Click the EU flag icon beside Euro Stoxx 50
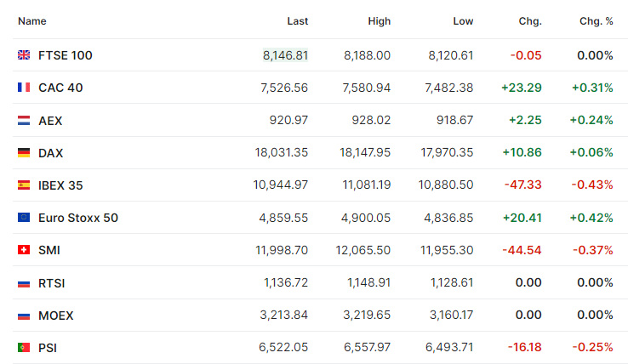628x364 pixels. coord(24,218)
